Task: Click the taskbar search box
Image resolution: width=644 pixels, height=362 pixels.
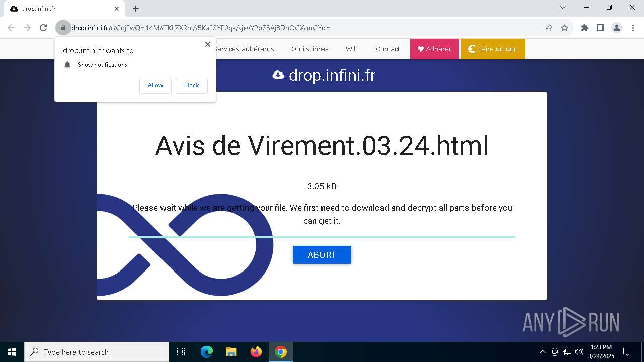Action: [97, 352]
